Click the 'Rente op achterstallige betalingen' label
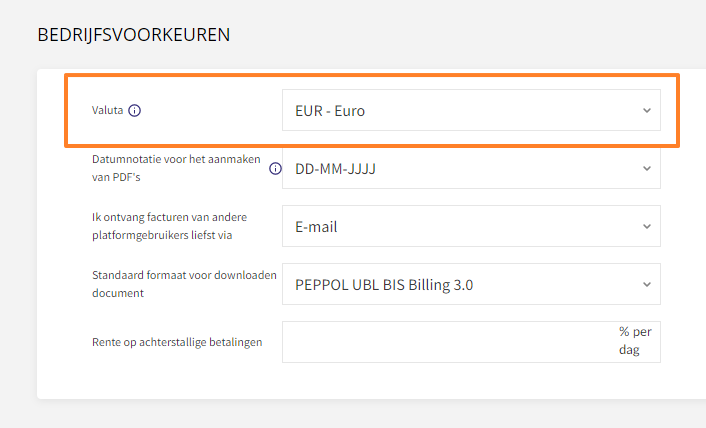 [x=177, y=342]
